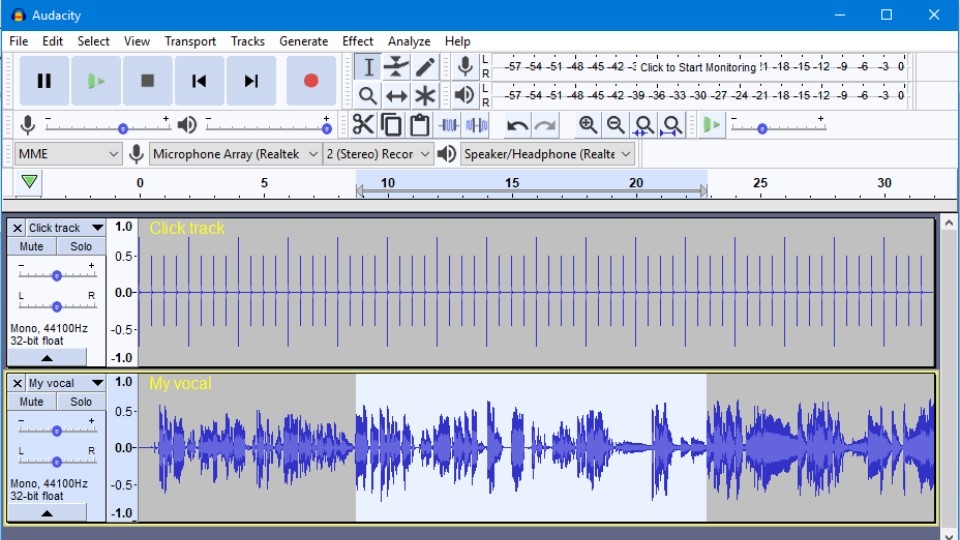
Task: Fit selection to width icon
Action: point(643,125)
